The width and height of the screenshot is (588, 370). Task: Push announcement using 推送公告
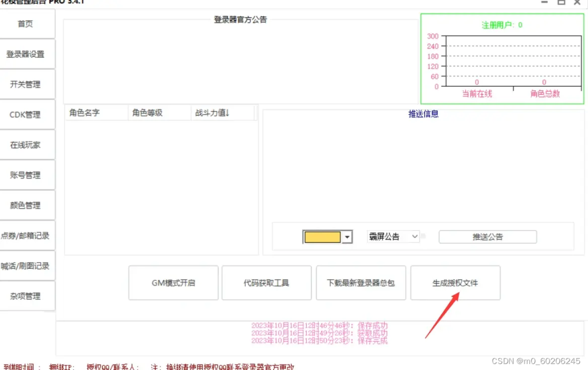(x=488, y=236)
